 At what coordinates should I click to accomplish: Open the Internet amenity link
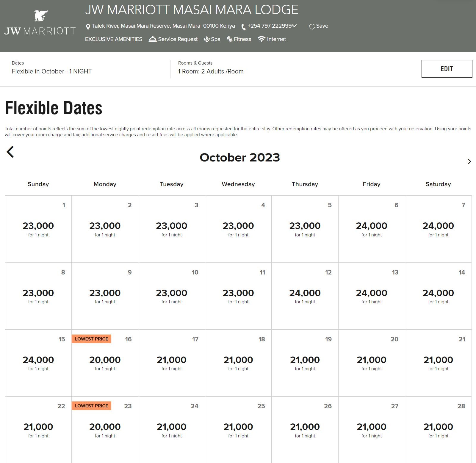pos(272,39)
